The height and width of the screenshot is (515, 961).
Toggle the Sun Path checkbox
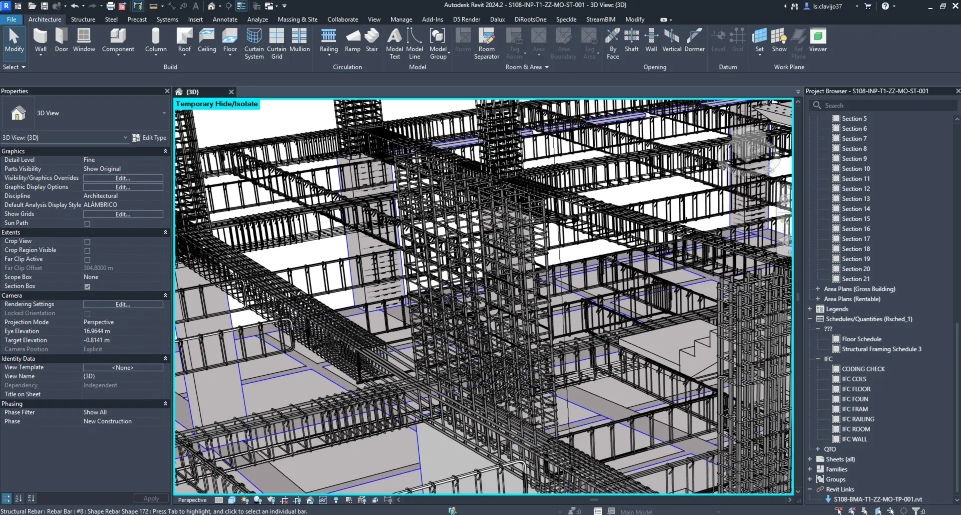(x=87, y=223)
